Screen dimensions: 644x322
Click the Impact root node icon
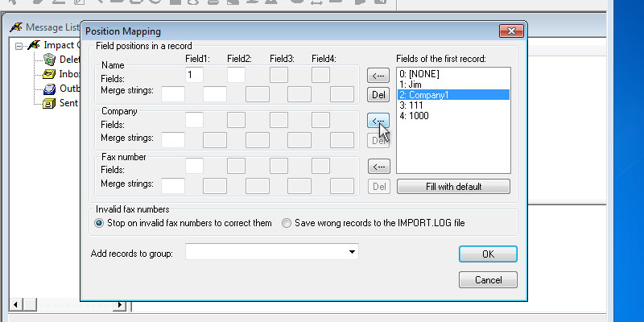click(34, 45)
